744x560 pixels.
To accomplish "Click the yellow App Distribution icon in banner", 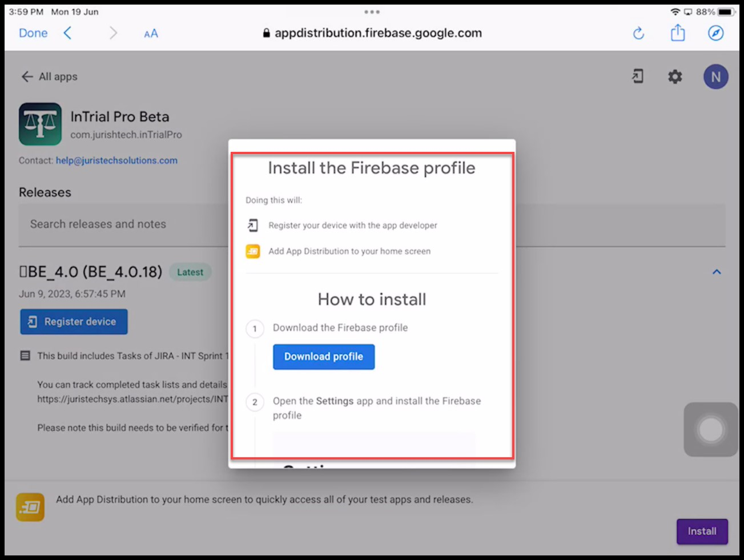I will 30,507.
